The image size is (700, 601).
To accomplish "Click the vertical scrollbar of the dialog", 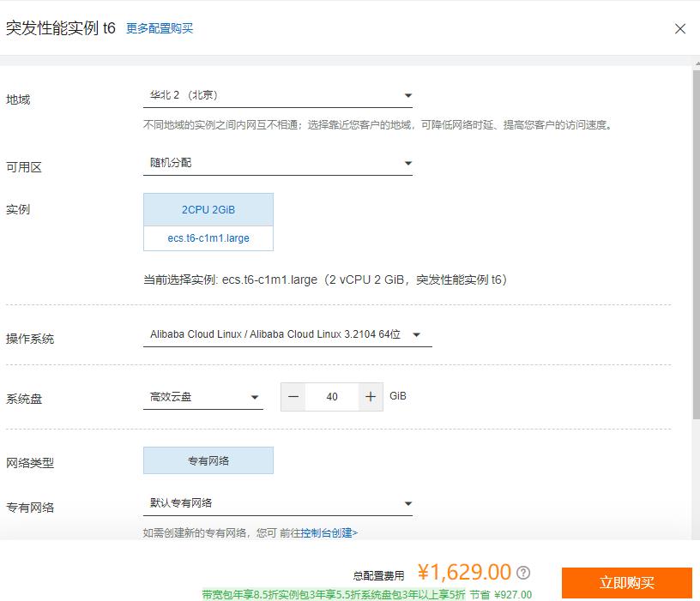I will pyautogui.click(x=696, y=244).
